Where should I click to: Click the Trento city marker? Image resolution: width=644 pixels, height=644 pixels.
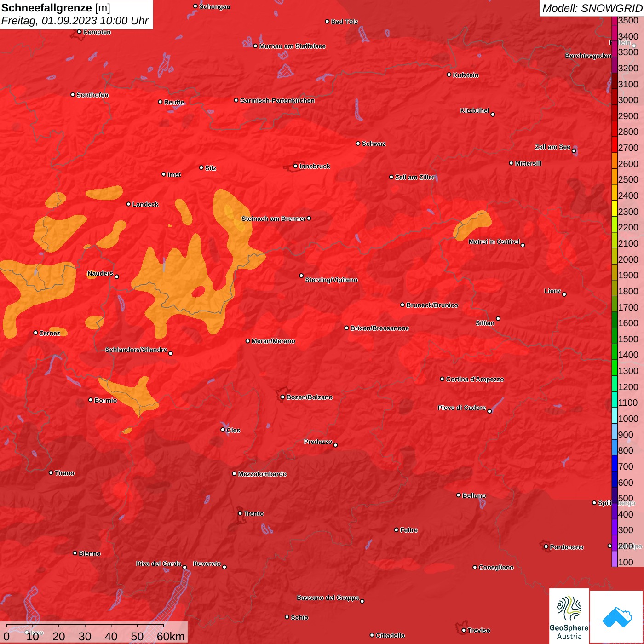240,513
